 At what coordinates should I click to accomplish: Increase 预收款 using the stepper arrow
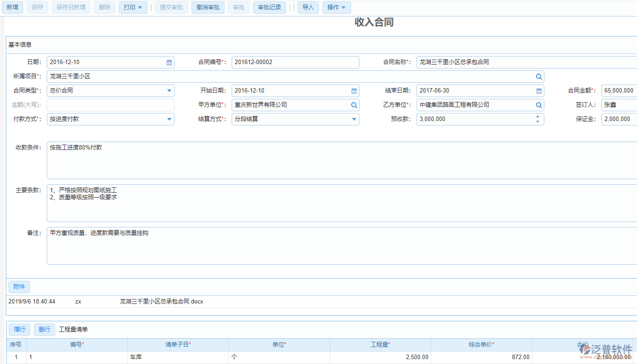point(538,117)
